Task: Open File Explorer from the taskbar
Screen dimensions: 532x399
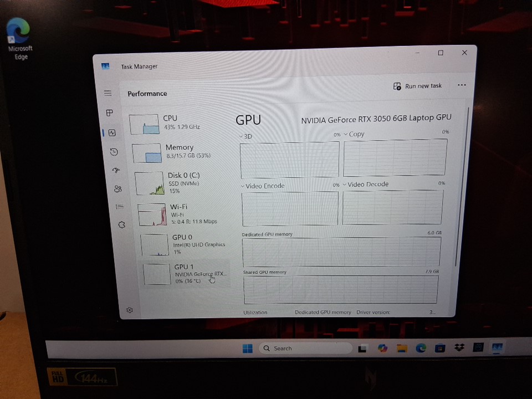Action: [402, 348]
